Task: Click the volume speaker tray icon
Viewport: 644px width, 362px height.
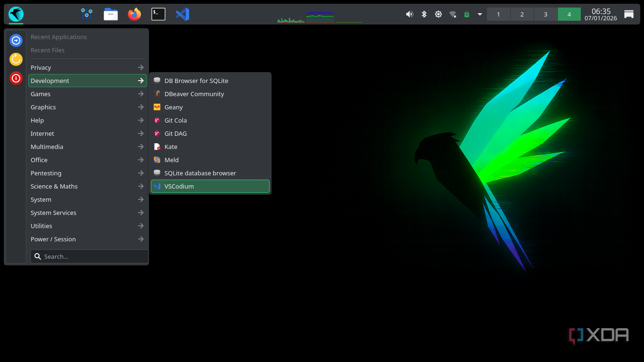Action: coord(409,14)
